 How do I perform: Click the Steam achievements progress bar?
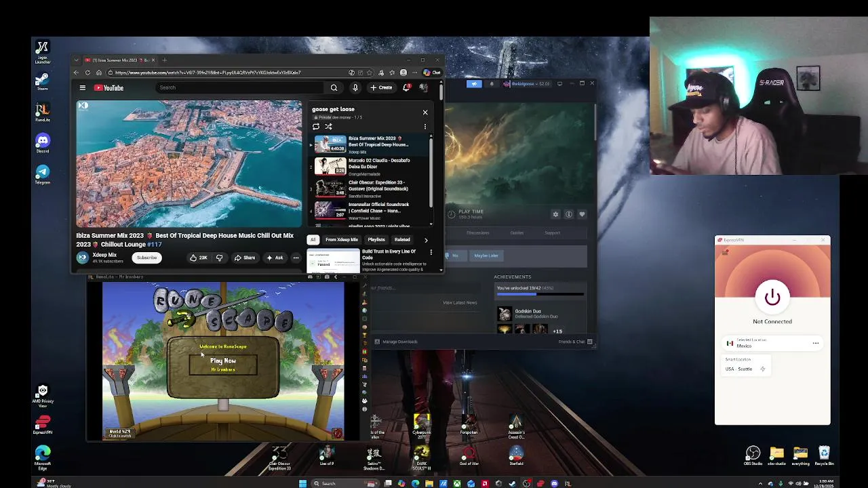coord(540,294)
